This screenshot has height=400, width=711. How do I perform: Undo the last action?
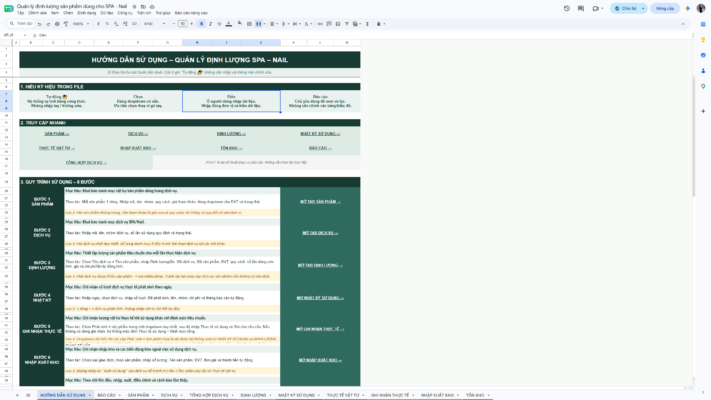(x=39, y=24)
